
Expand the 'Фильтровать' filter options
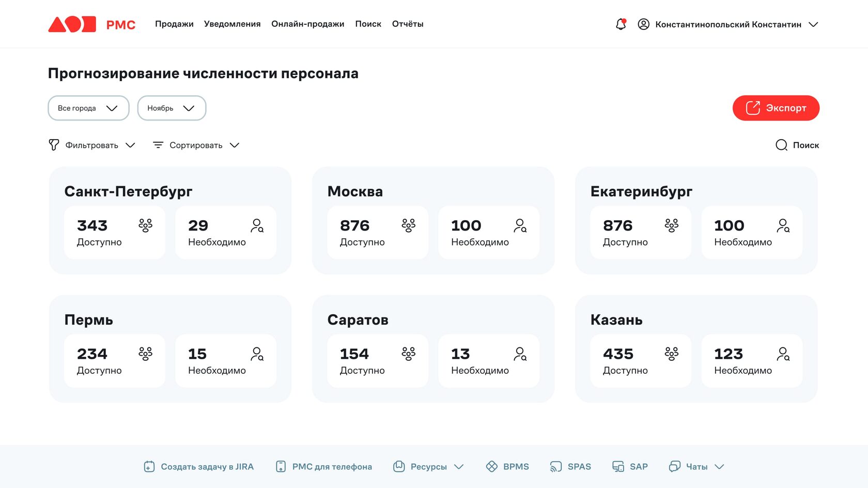(92, 145)
